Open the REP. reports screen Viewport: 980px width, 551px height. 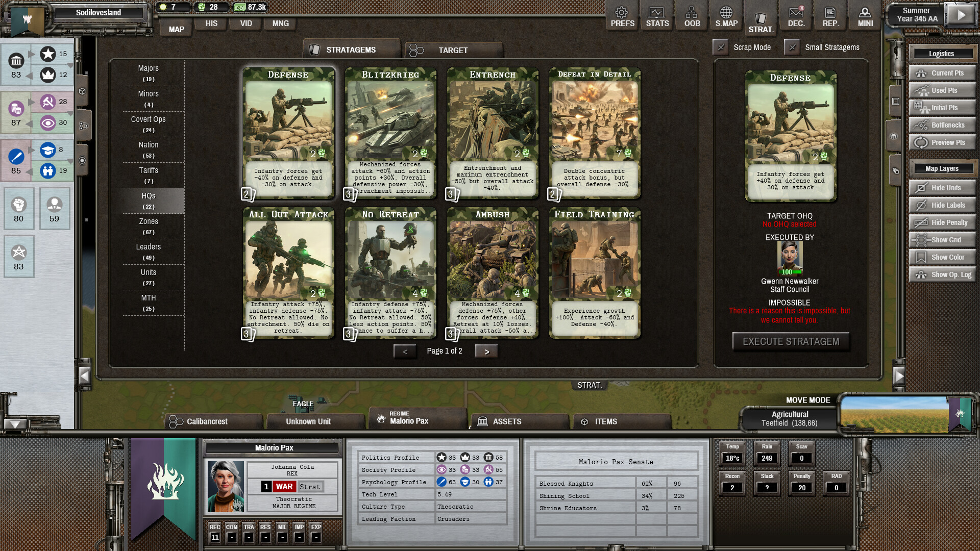[x=830, y=16]
